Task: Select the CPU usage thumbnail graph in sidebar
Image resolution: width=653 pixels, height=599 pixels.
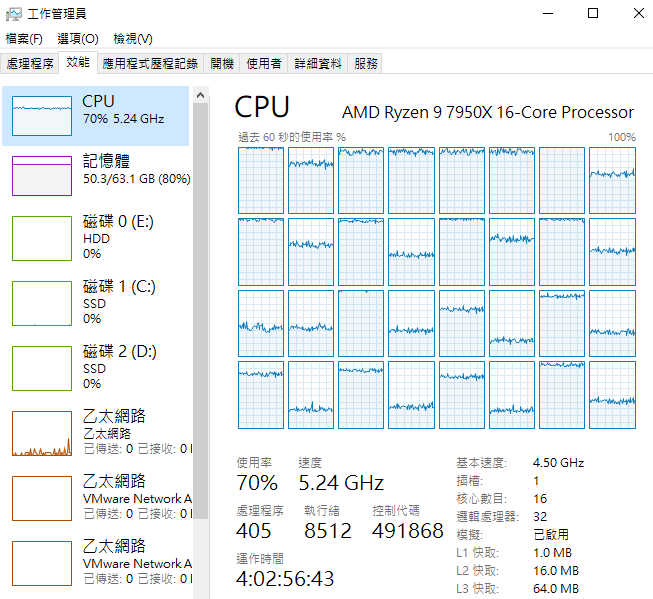Action: [x=42, y=116]
